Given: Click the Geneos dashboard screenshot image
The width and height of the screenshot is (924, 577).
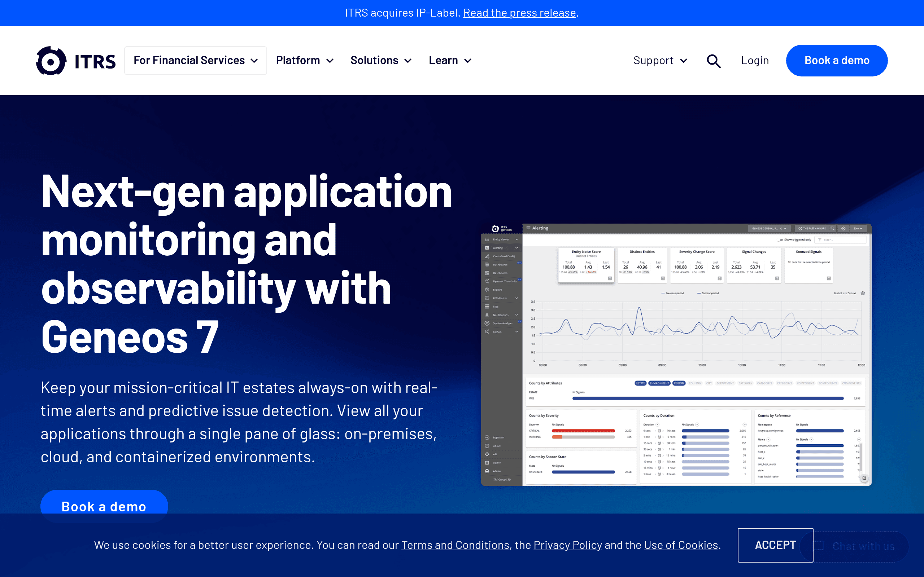Looking at the screenshot, I should pyautogui.click(x=676, y=354).
